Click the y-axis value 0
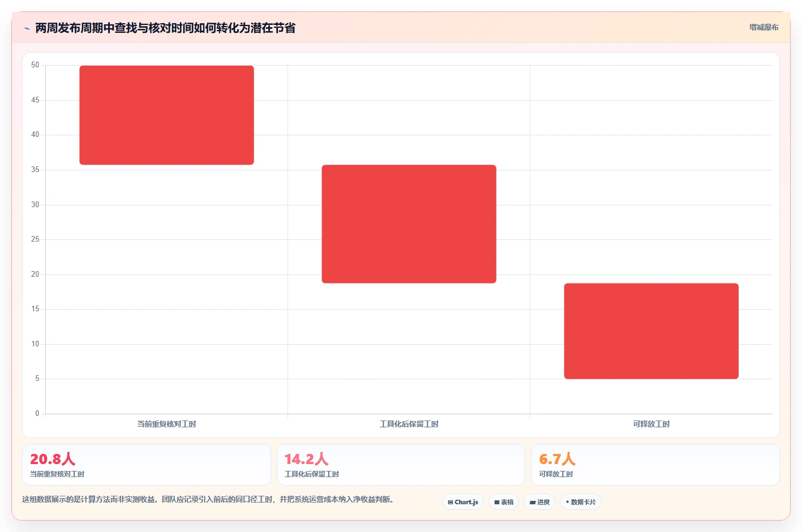 click(x=37, y=414)
